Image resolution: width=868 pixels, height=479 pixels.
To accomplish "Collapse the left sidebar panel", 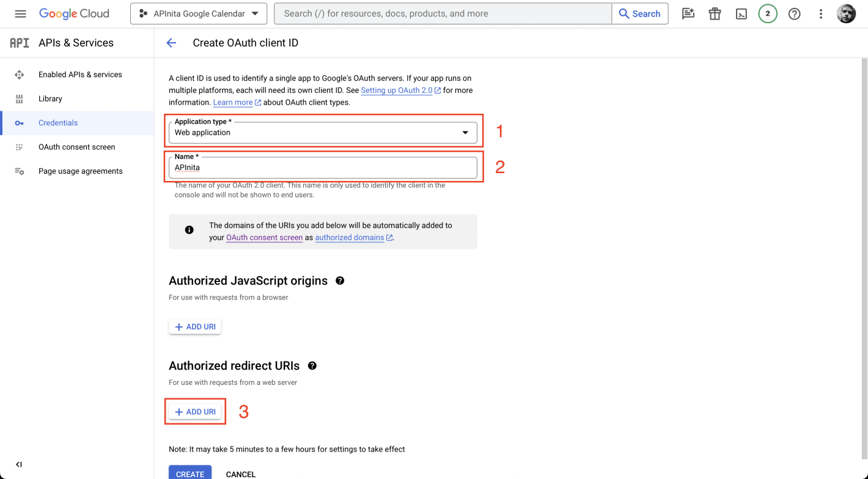I will point(18,464).
